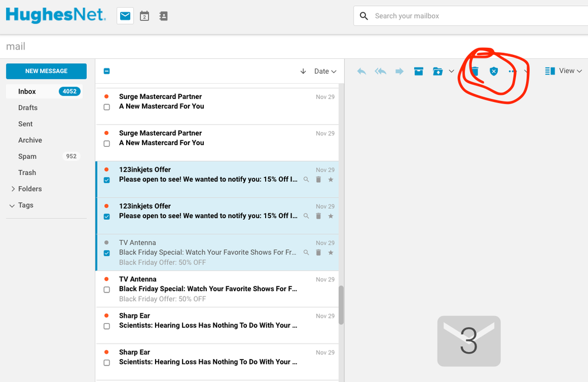The width and height of the screenshot is (588, 382).
Task: Click the Reply arrow icon
Action: tap(362, 71)
